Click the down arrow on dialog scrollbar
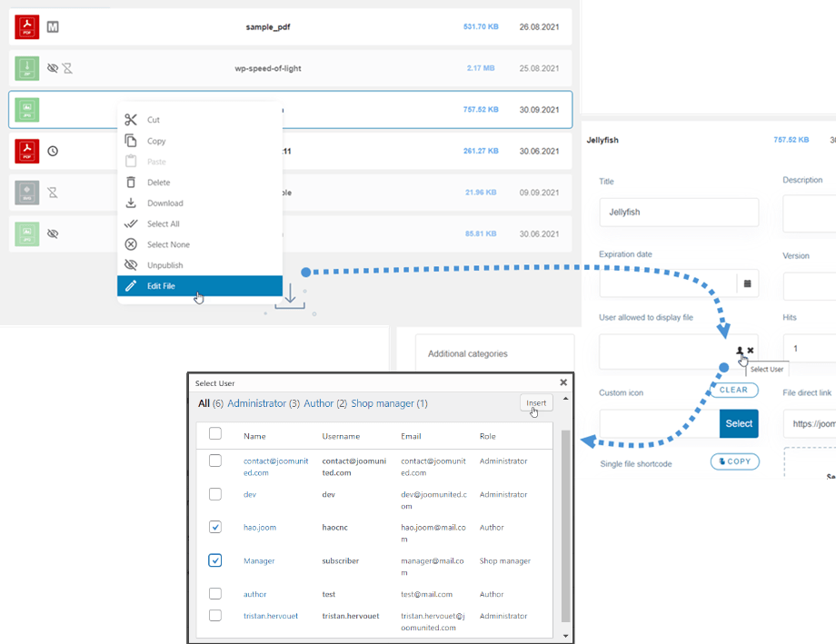The image size is (836, 644). 566,636
